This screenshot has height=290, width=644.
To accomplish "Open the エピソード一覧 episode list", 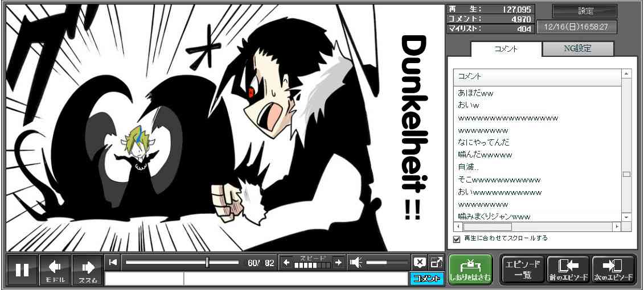I will point(523,270).
